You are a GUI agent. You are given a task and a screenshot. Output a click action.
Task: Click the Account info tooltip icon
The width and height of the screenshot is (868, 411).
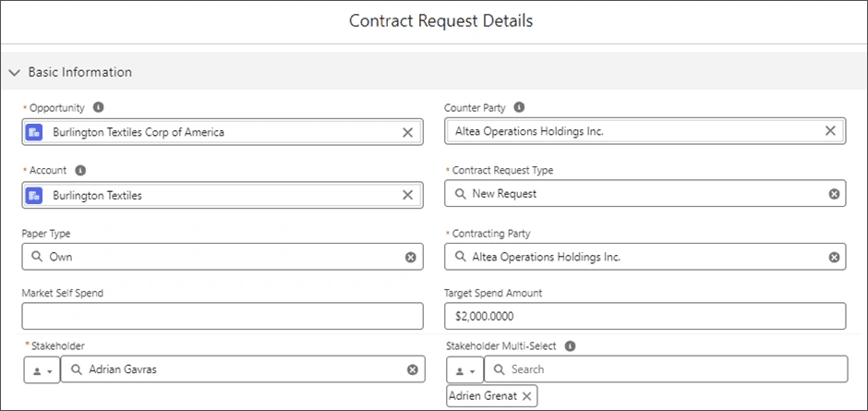tap(80, 170)
